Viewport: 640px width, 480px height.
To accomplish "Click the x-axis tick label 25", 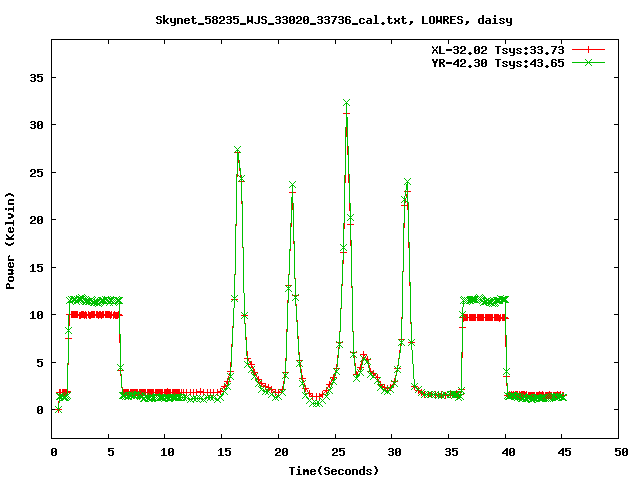I will tap(338, 452).
